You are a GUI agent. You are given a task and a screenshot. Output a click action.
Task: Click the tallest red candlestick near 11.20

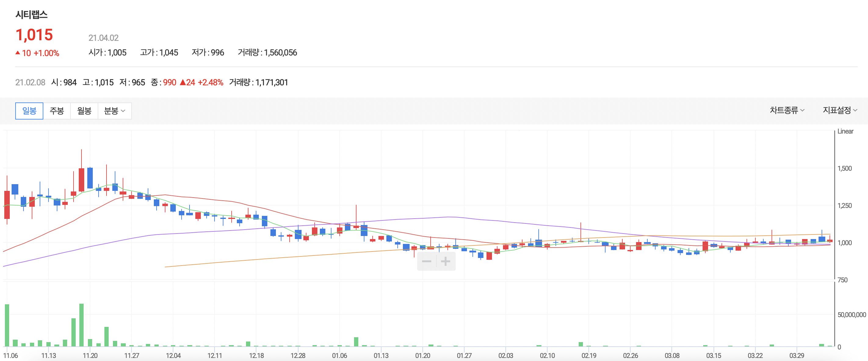81,180
